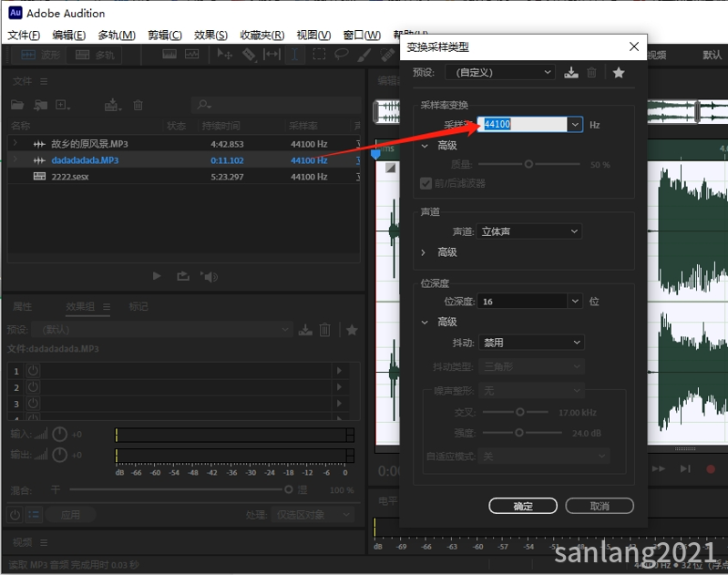Click the 确定 button
The width and height of the screenshot is (728, 575).
[523, 506]
